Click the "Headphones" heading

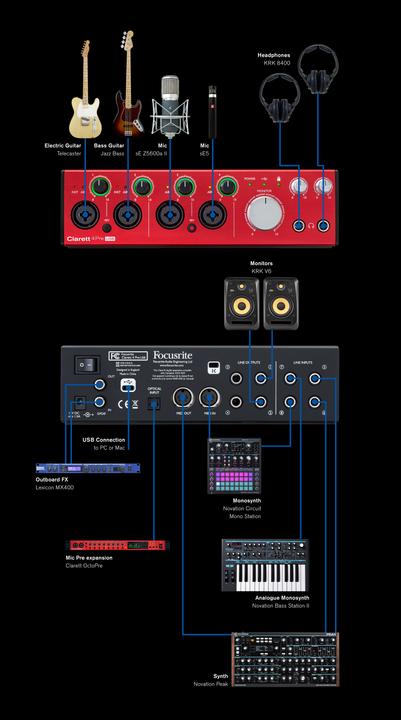pyautogui.click(x=274, y=56)
